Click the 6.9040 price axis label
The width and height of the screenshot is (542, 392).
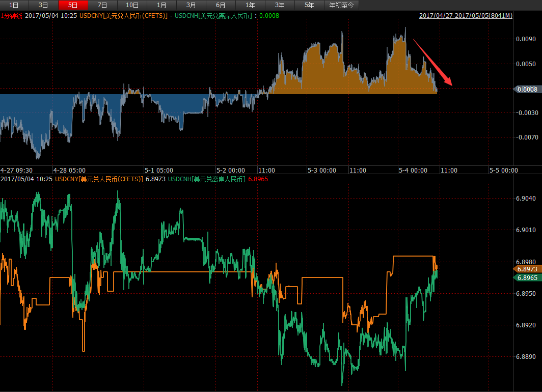[x=526, y=198]
